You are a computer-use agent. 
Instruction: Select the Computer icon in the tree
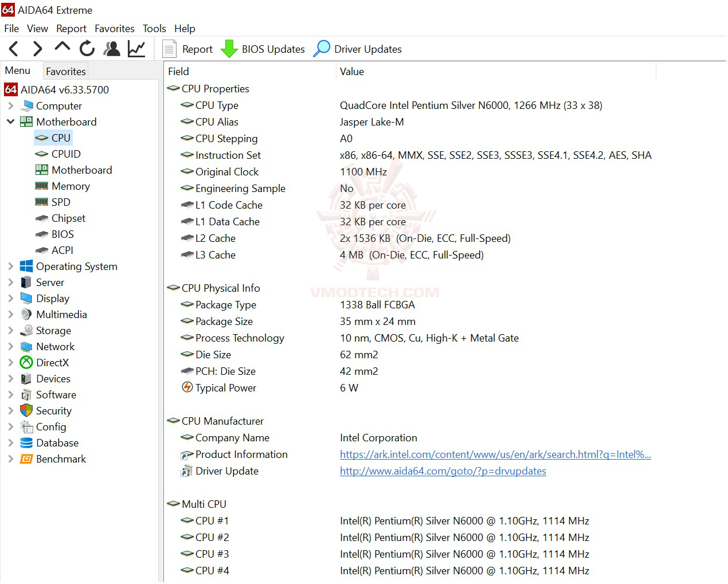coord(26,106)
